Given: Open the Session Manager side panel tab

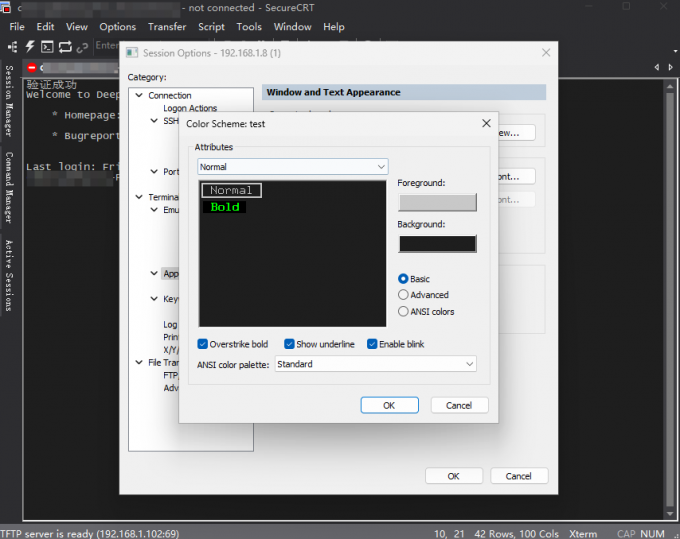Looking at the screenshot, I should tap(9, 101).
